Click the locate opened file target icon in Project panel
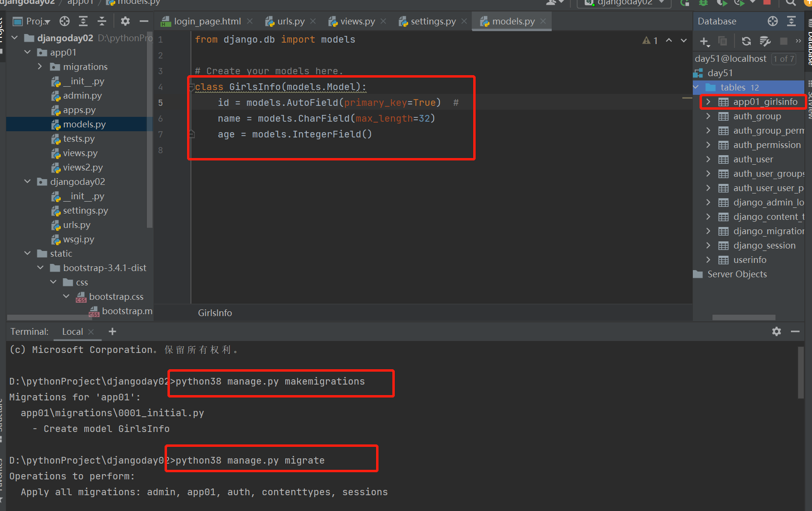Image resolution: width=812 pixels, height=511 pixels. click(65, 21)
